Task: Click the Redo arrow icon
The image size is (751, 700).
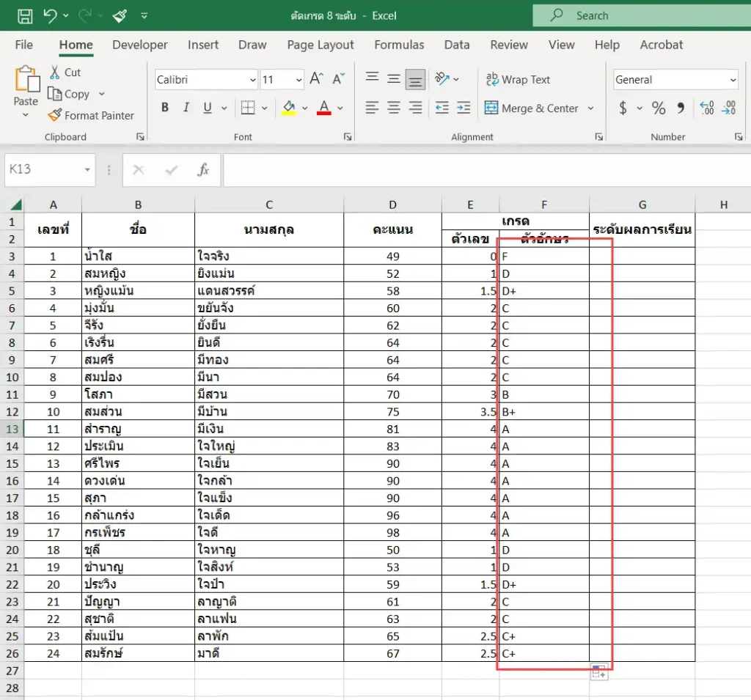Action: coord(85,16)
